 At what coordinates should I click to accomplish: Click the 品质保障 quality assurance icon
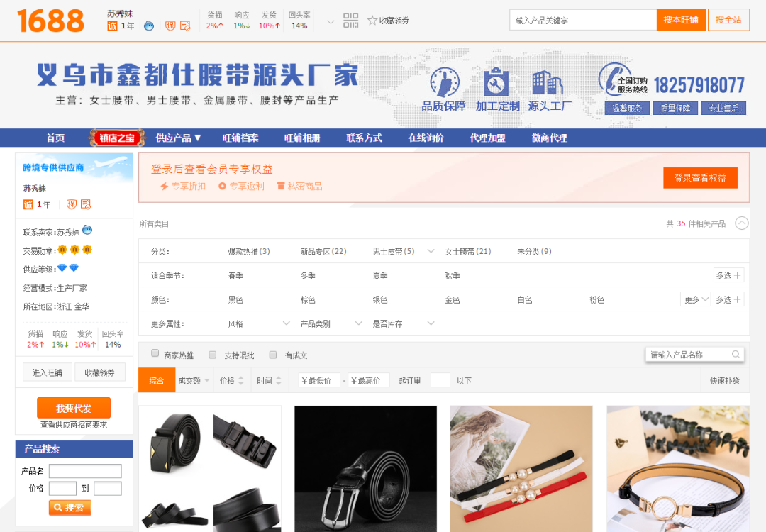tap(444, 82)
